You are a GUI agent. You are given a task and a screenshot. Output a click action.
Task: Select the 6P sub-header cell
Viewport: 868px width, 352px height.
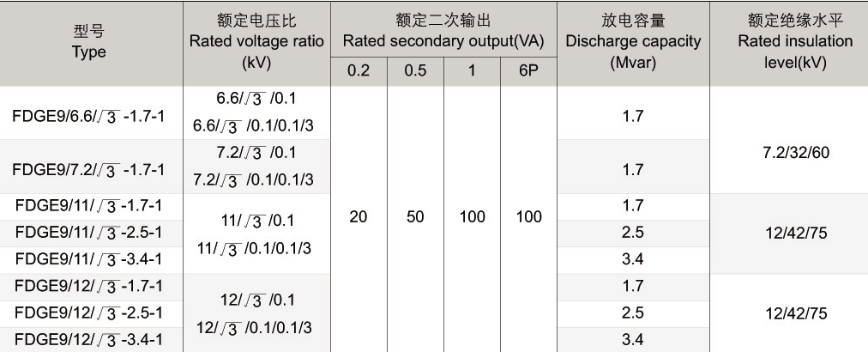coord(528,71)
